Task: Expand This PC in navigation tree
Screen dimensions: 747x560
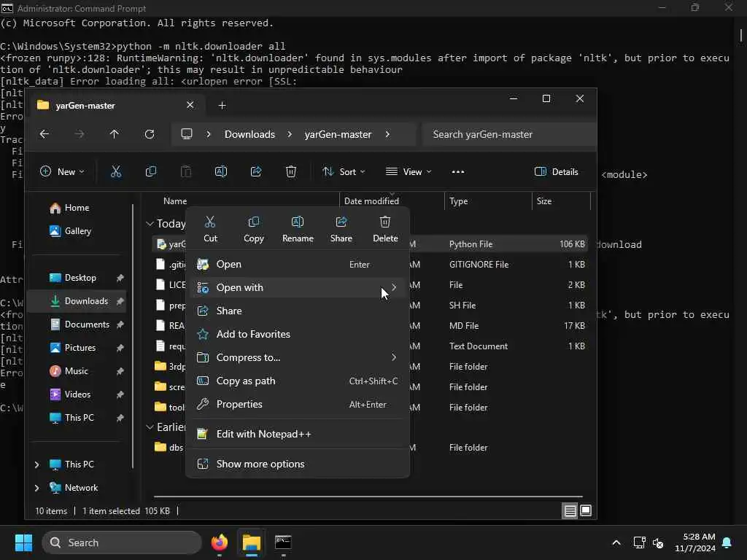Action: coord(36,464)
